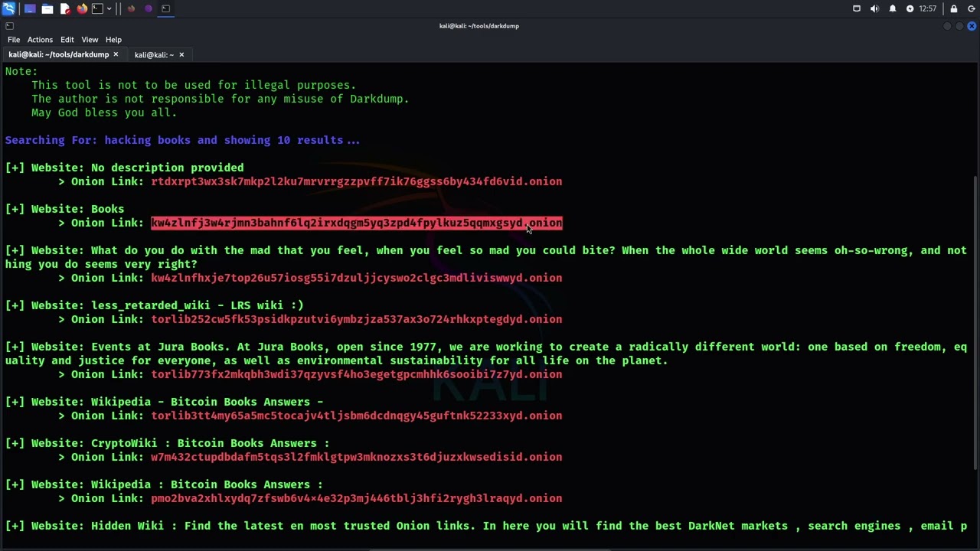Viewport: 980px width, 551px height.
Task: Click the power manager tray icon
Action: (910, 8)
